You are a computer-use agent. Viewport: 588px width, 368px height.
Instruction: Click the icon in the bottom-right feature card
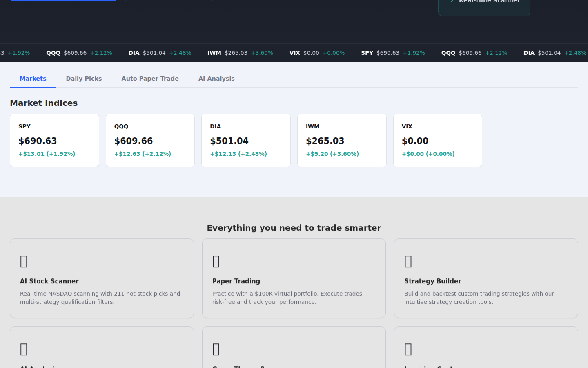408,349
